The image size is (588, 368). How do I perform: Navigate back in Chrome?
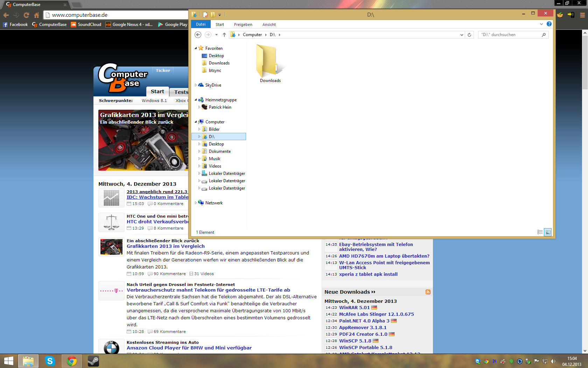pos(6,15)
